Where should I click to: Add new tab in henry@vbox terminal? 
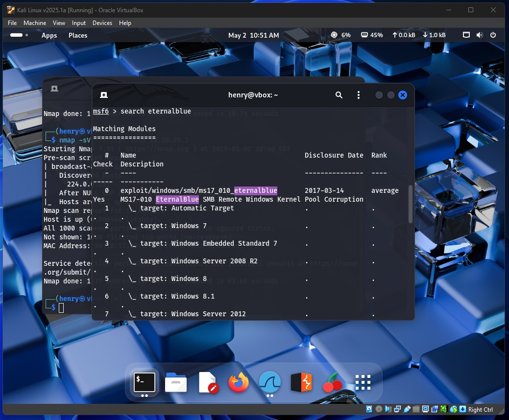[104, 95]
